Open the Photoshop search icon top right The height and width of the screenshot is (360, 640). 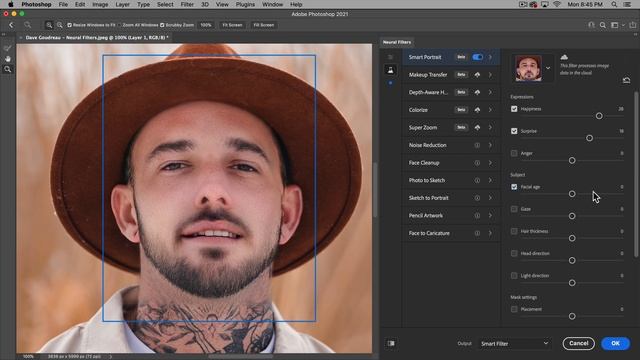(x=603, y=25)
